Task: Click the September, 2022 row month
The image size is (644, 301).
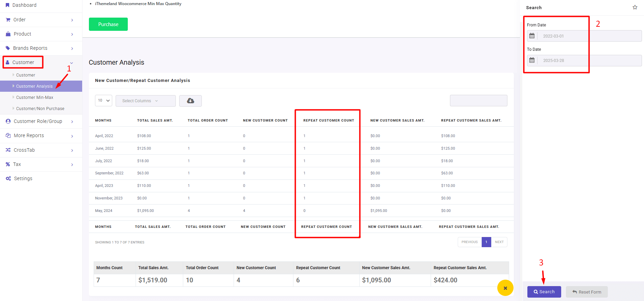Action: click(x=109, y=173)
